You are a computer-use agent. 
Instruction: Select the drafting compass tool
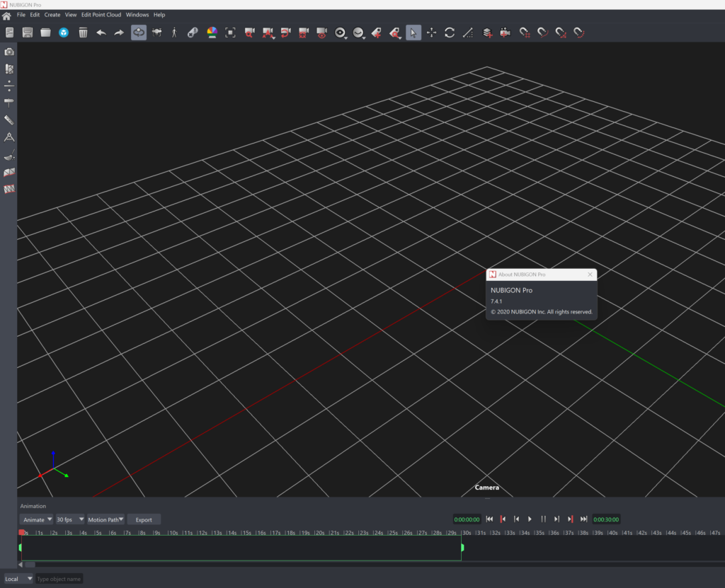(x=9, y=137)
